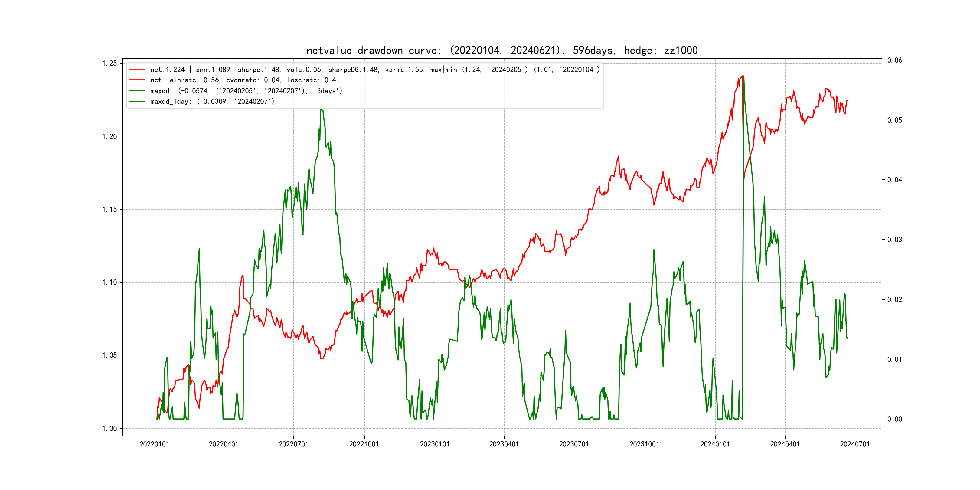Click the red swatch beside 'net, winrate: 0.56'

[137, 80]
